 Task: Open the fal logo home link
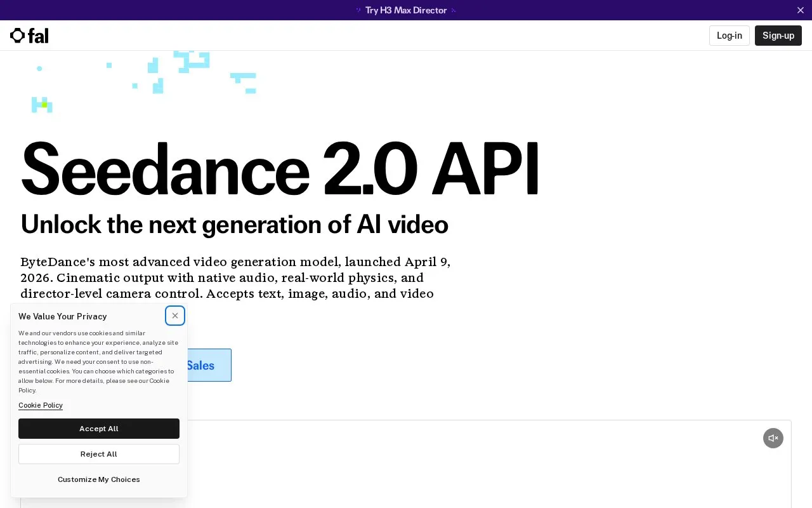click(x=29, y=36)
